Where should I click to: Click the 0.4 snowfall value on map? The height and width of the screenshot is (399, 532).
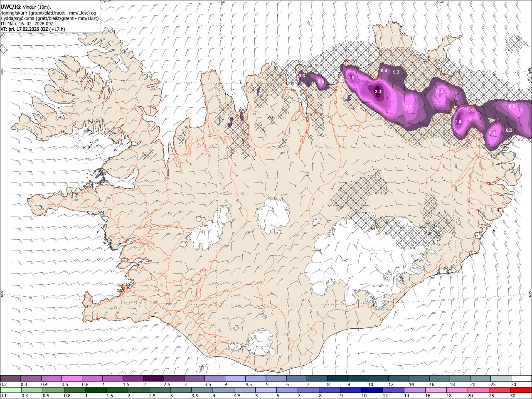pyautogui.click(x=384, y=71)
